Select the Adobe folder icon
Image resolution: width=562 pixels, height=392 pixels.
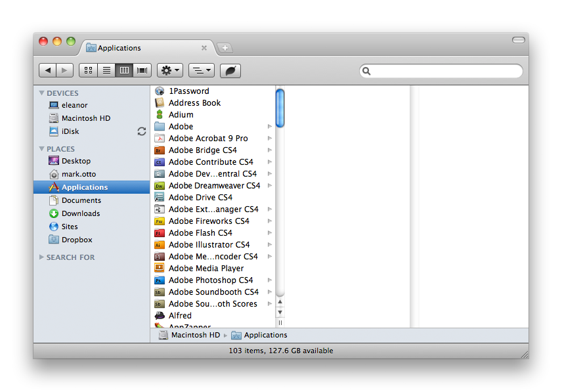160,127
